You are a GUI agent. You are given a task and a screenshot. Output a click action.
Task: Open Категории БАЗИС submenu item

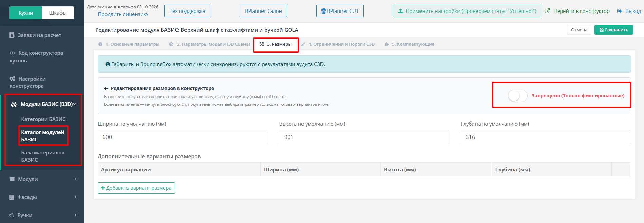tap(43, 119)
